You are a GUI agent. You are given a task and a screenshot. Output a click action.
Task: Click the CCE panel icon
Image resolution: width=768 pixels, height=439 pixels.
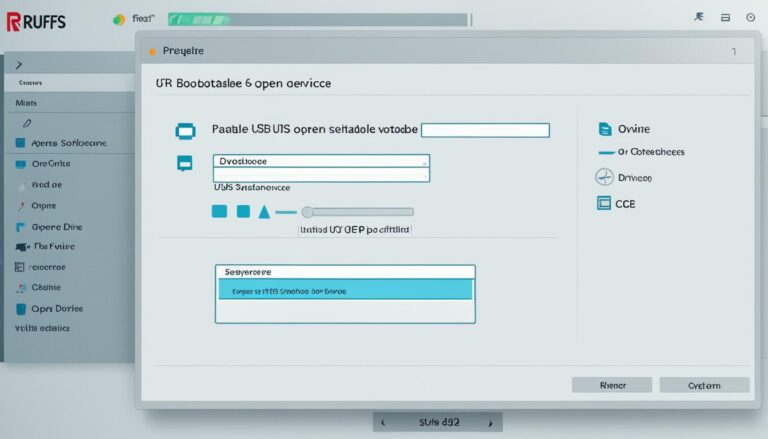coord(603,203)
